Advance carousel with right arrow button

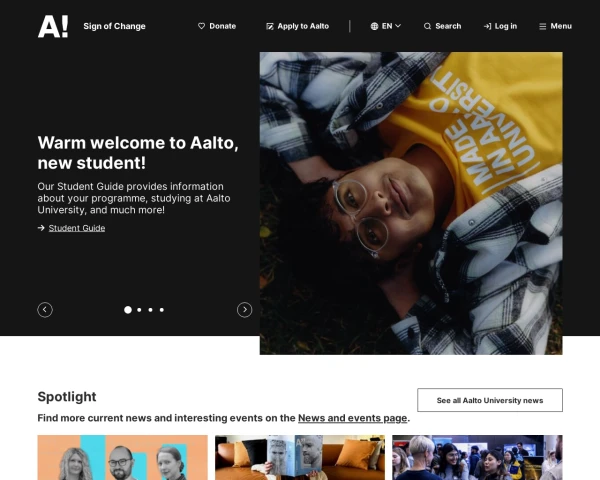(x=244, y=310)
